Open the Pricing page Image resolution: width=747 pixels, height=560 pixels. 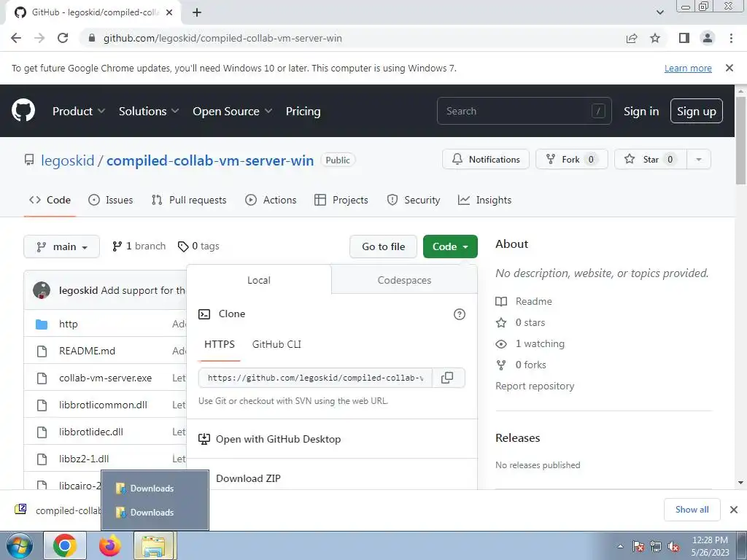click(x=303, y=111)
